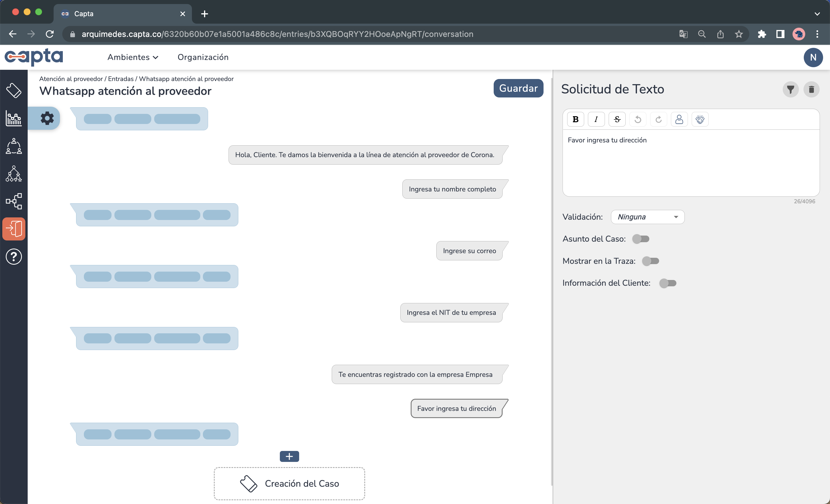Viewport: 830px width, 504px height.
Task: Apply strikethrough formatting to the text
Action: coord(617,119)
